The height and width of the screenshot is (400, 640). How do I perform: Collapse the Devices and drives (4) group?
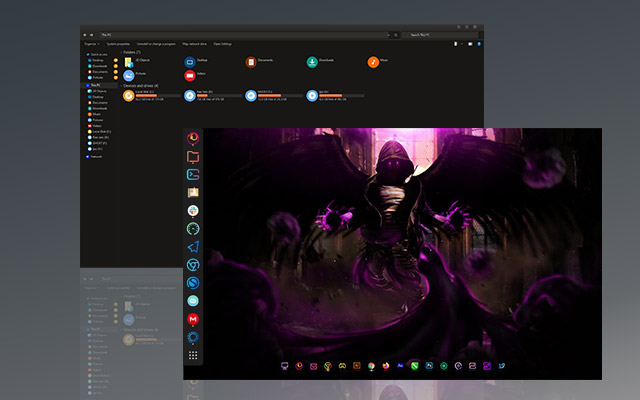pos(121,86)
